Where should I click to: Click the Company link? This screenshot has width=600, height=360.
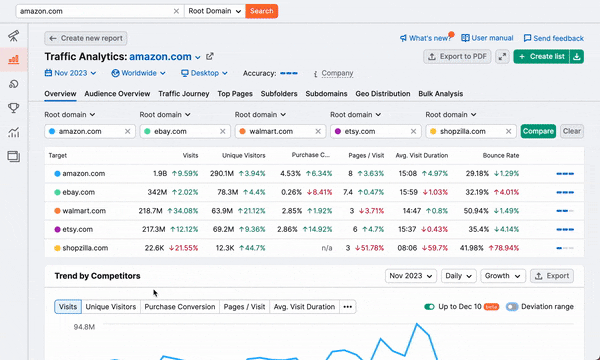pyautogui.click(x=337, y=73)
